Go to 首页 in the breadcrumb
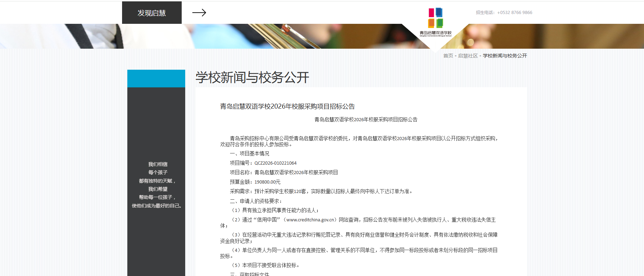The image size is (644, 276). (448, 56)
